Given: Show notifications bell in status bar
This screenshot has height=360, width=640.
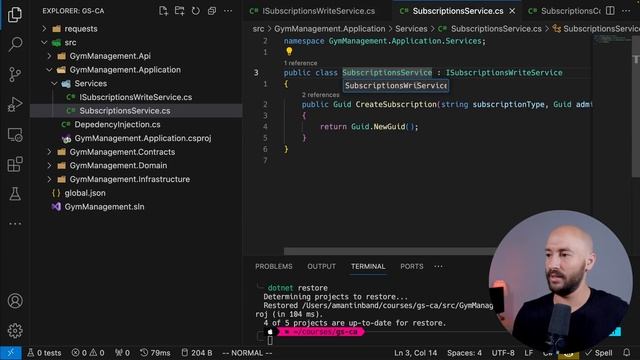Looking at the screenshot, I should coord(627,353).
